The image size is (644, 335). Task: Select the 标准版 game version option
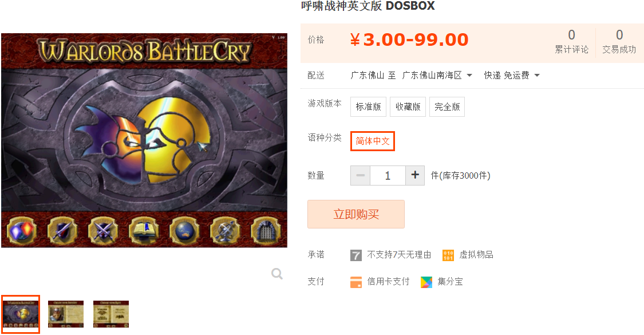pos(369,107)
